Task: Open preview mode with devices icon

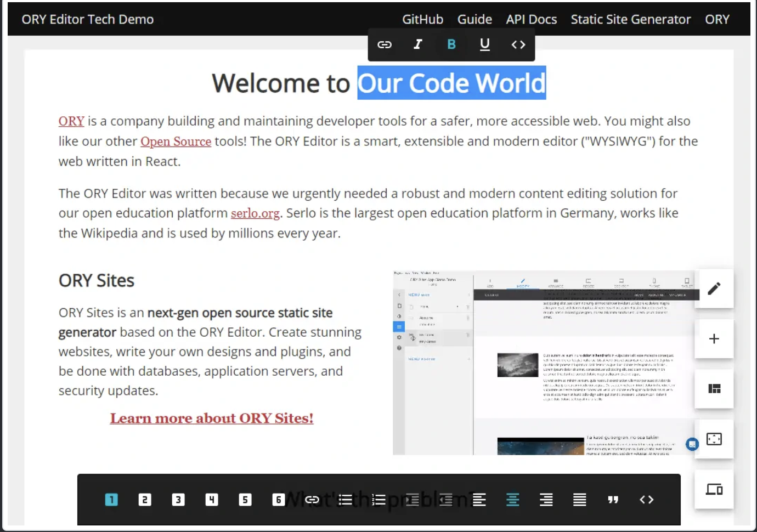Action: pos(714,489)
